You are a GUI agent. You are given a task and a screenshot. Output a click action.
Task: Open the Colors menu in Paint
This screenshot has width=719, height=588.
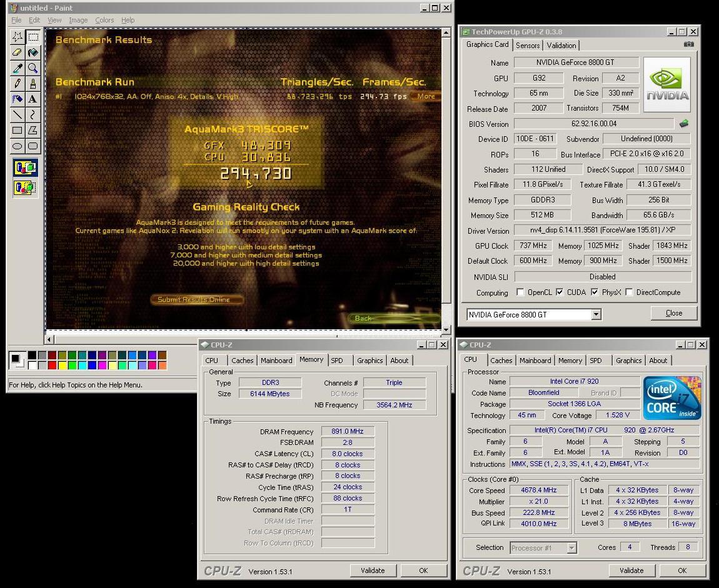[x=104, y=20]
